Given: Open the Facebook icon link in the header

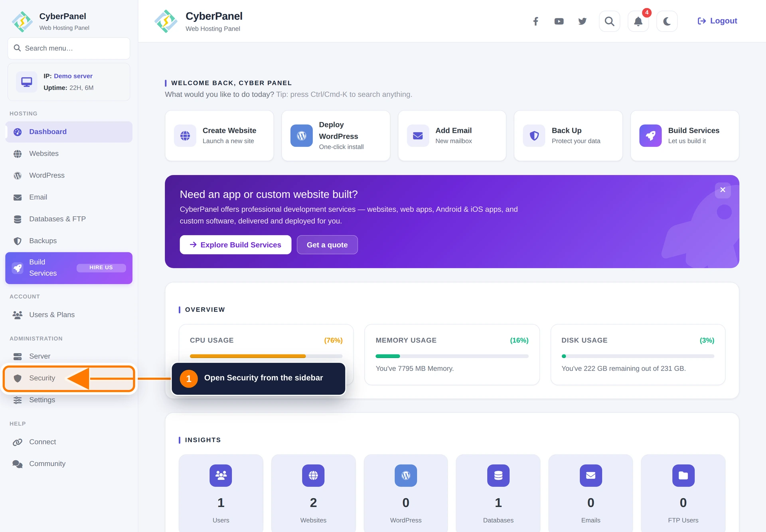Looking at the screenshot, I should pyautogui.click(x=535, y=21).
